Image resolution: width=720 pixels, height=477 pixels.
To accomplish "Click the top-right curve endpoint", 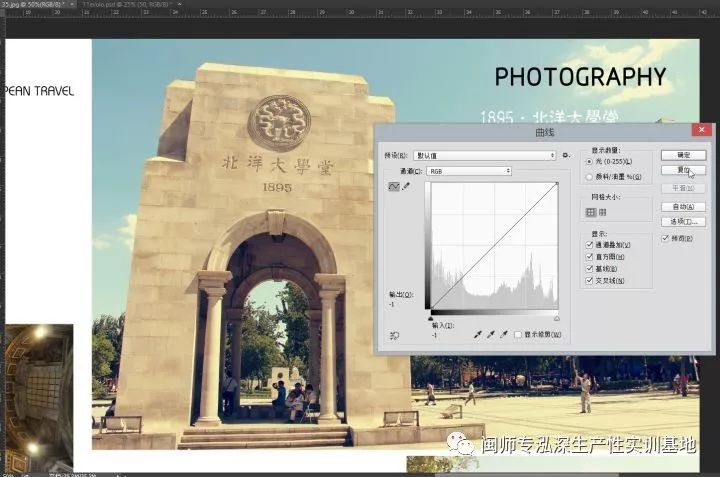I will 557,184.
